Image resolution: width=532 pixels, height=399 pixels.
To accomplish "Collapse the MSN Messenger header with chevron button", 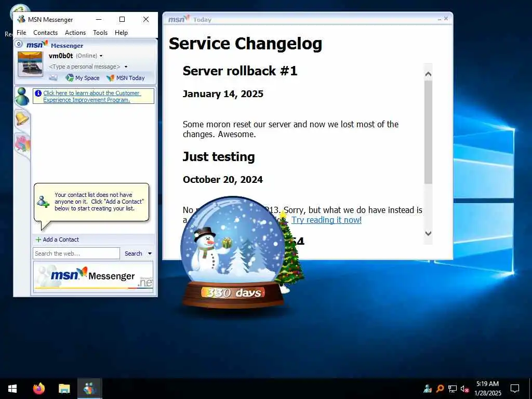I will (x=19, y=44).
